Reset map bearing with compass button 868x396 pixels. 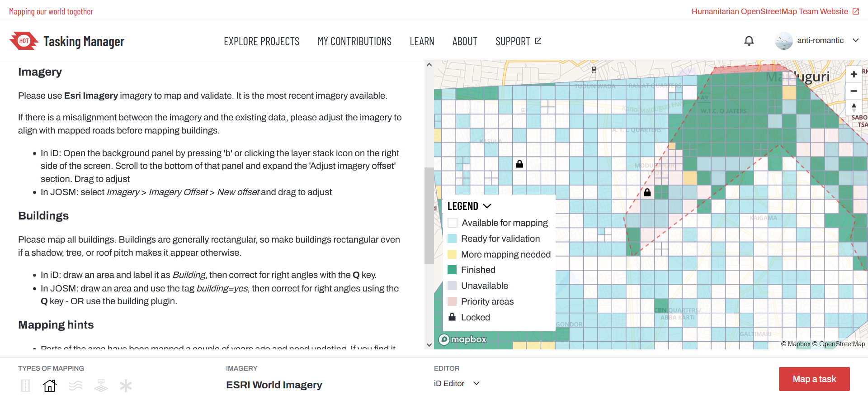pos(854,108)
